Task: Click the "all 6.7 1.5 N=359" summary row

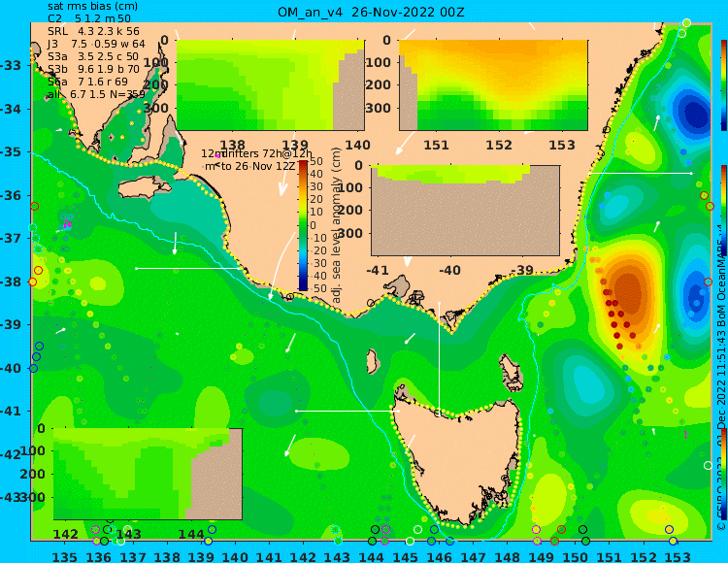Action: [96, 94]
